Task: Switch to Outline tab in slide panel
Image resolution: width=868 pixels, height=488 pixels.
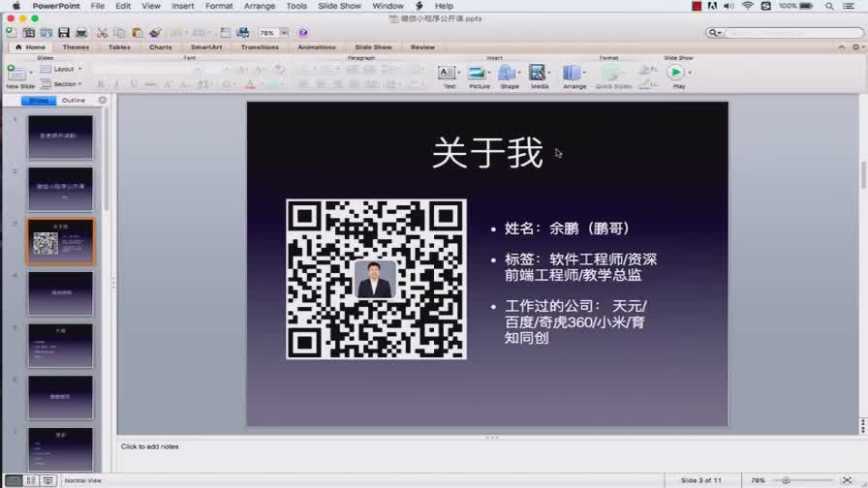Action: (x=74, y=100)
